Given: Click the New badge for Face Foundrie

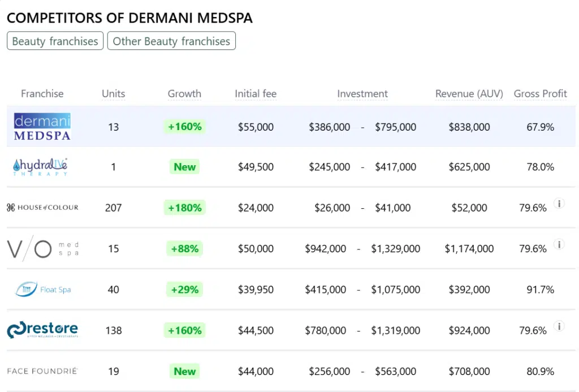Looking at the screenshot, I should click(x=185, y=371).
